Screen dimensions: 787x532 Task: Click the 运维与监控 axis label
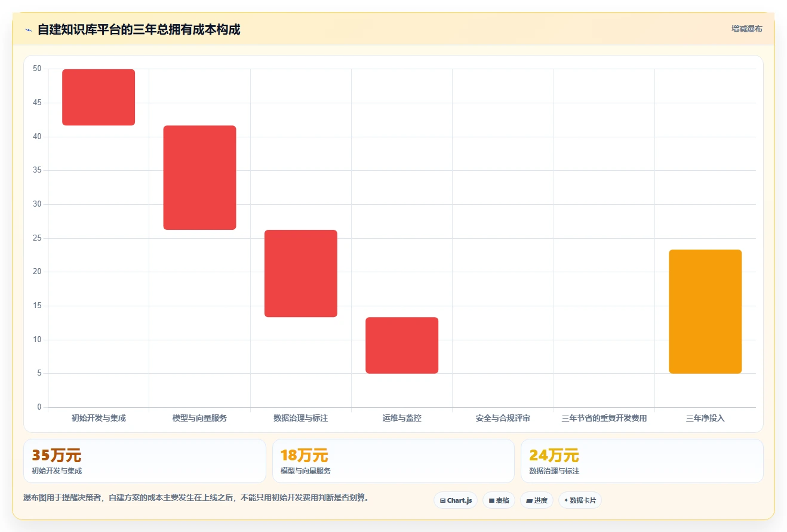[402, 418]
